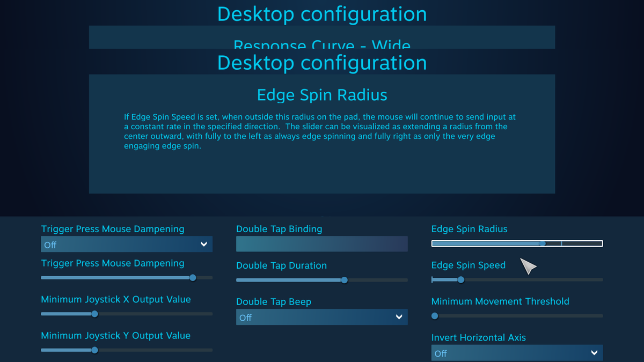The image size is (644, 362).
Task: Expand the Double Tap Beep chevron arrow
Action: [x=399, y=317]
